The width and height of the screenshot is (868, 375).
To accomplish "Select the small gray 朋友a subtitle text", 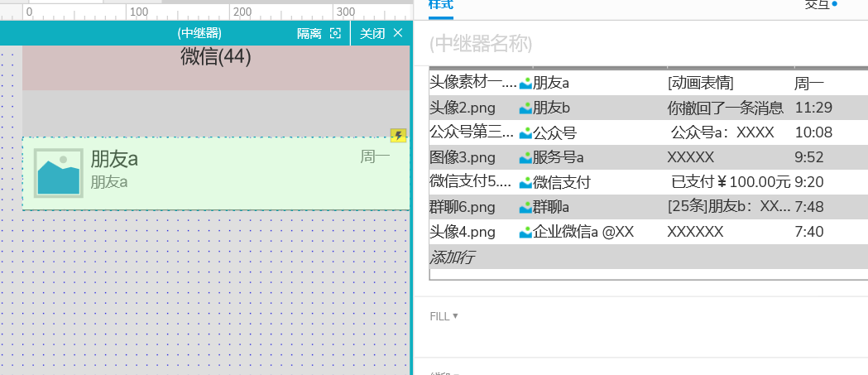I will click(x=109, y=181).
